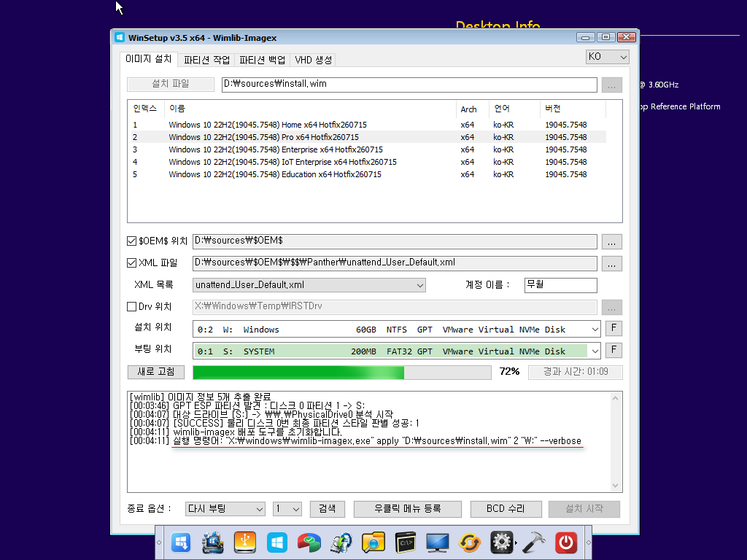747x560 pixels.
Task: Select the Windows 10 Education x64 row
Action: (368, 174)
